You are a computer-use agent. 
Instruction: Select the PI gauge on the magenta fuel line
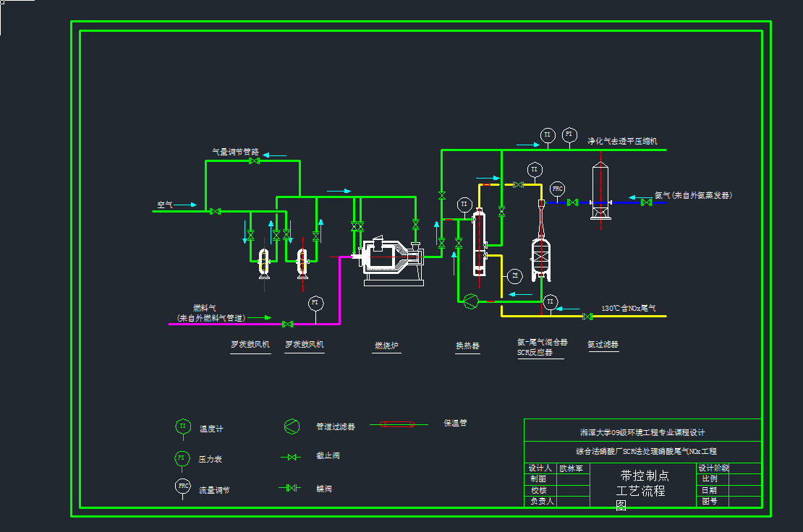pos(315,303)
